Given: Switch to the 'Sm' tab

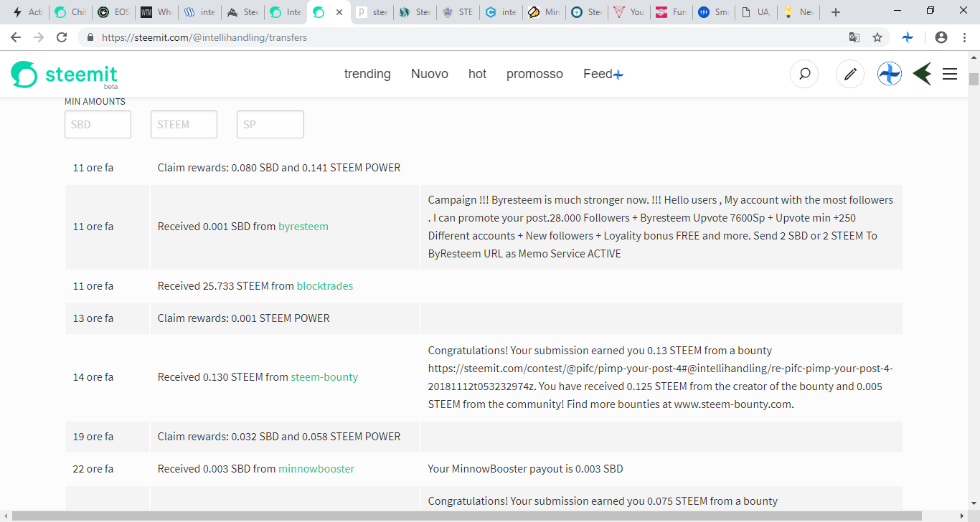Looking at the screenshot, I should (715, 12).
